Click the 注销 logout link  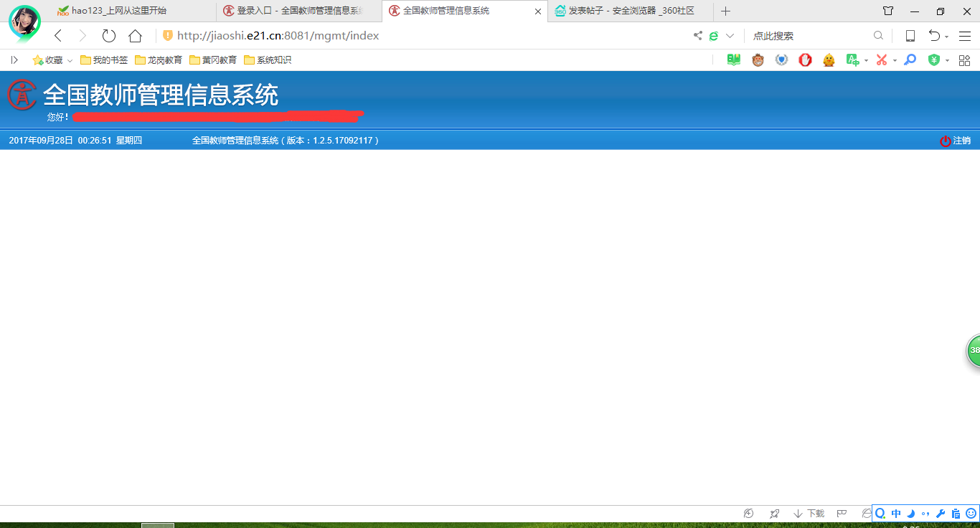click(961, 141)
